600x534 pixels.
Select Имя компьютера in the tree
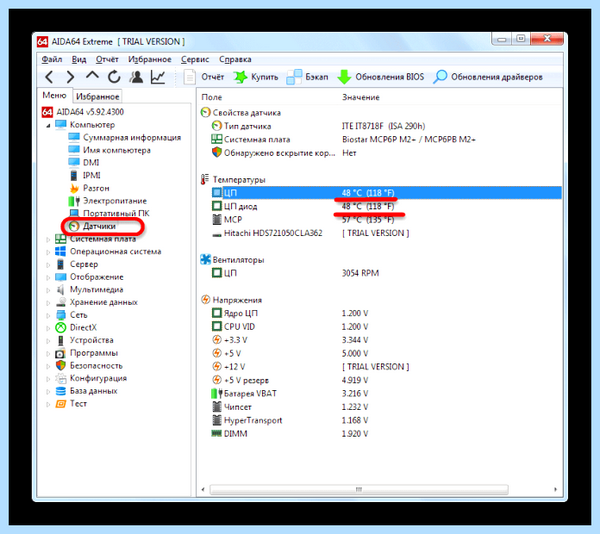coord(117,150)
